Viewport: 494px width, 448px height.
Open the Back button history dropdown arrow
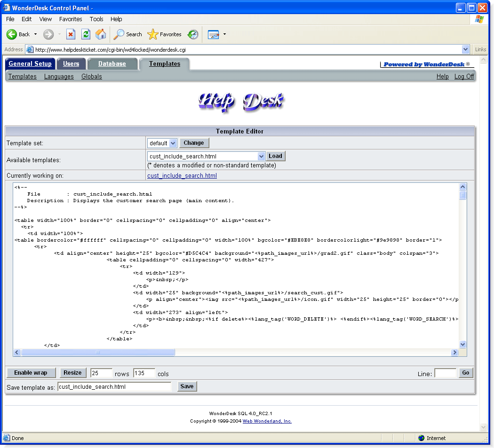35,34
